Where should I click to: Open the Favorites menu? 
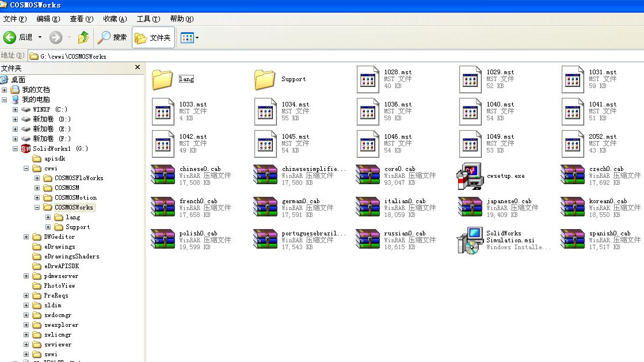(115, 19)
